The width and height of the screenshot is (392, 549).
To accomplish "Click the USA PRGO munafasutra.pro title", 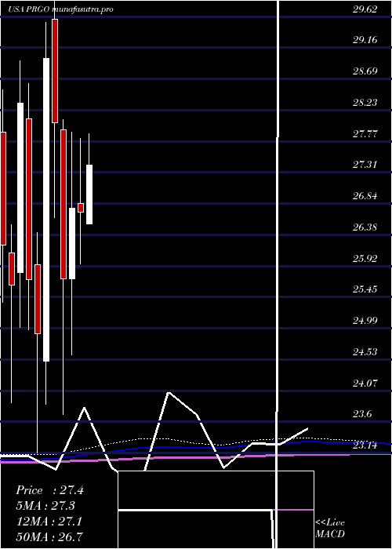I will click(x=61, y=9).
